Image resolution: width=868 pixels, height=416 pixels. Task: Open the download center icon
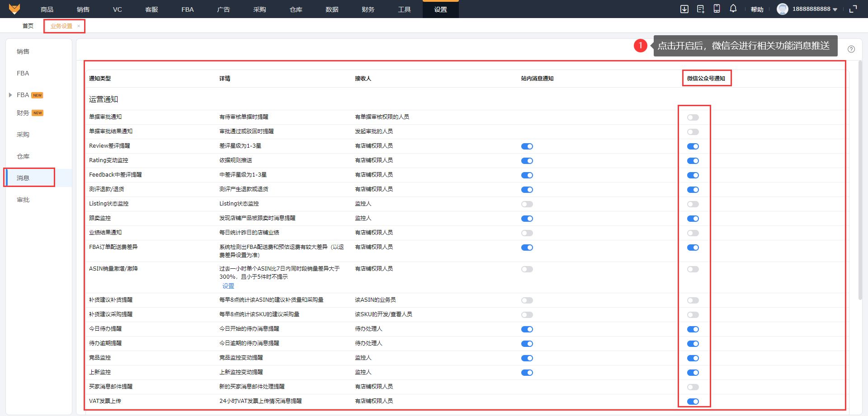[684, 9]
